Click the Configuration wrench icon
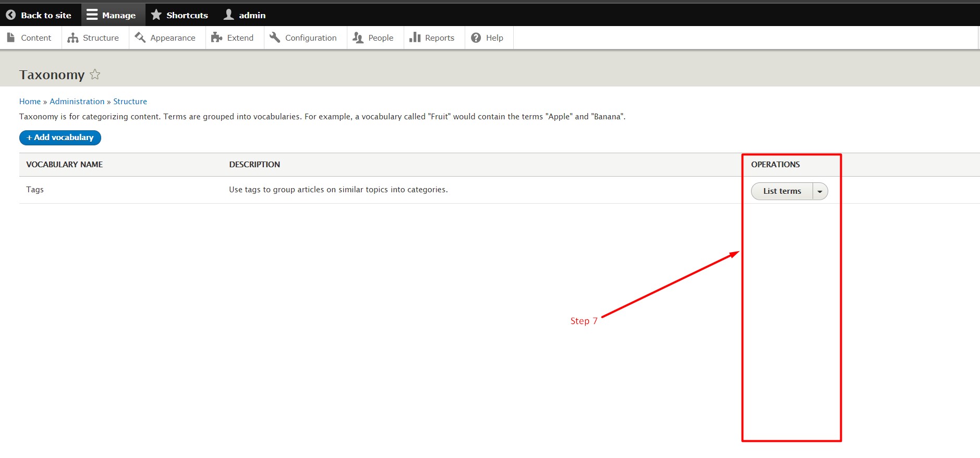This screenshot has width=980, height=458. (x=275, y=38)
